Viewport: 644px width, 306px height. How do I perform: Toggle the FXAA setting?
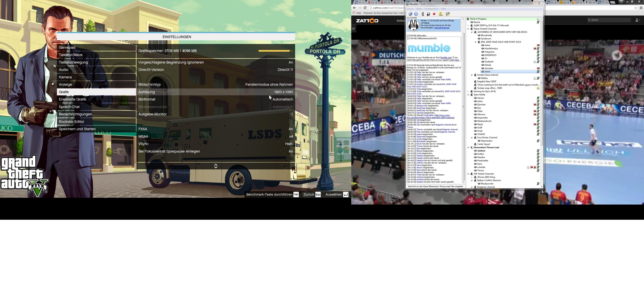point(216,129)
